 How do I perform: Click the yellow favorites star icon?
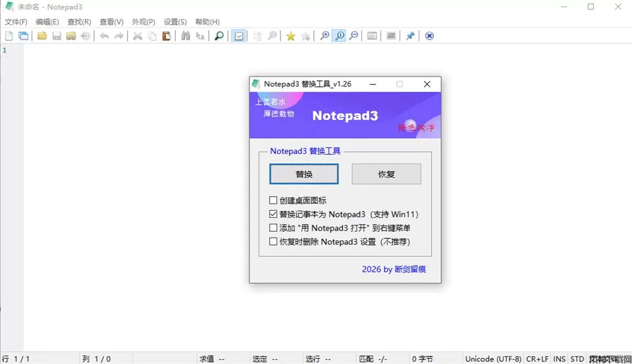290,36
